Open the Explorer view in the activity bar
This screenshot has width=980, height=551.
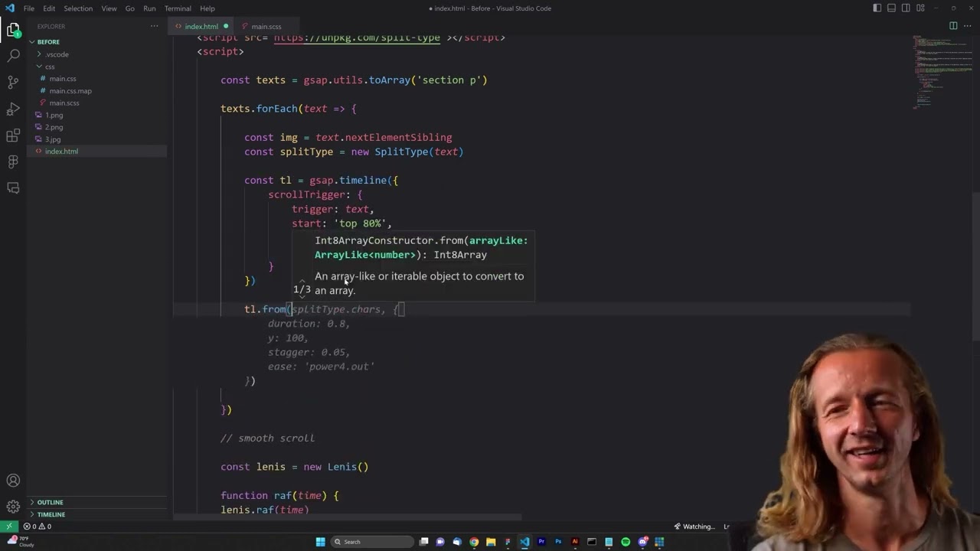[13, 31]
